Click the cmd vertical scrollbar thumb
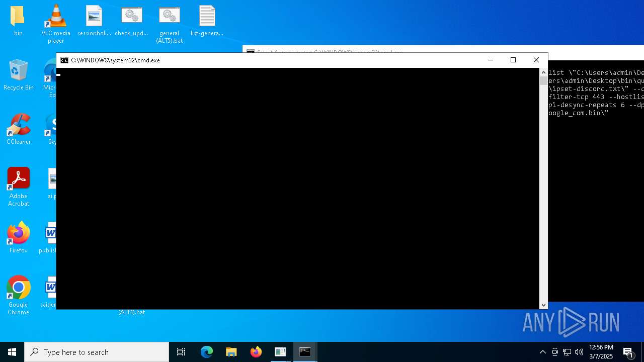This screenshot has width=644, height=362. tap(543, 80)
